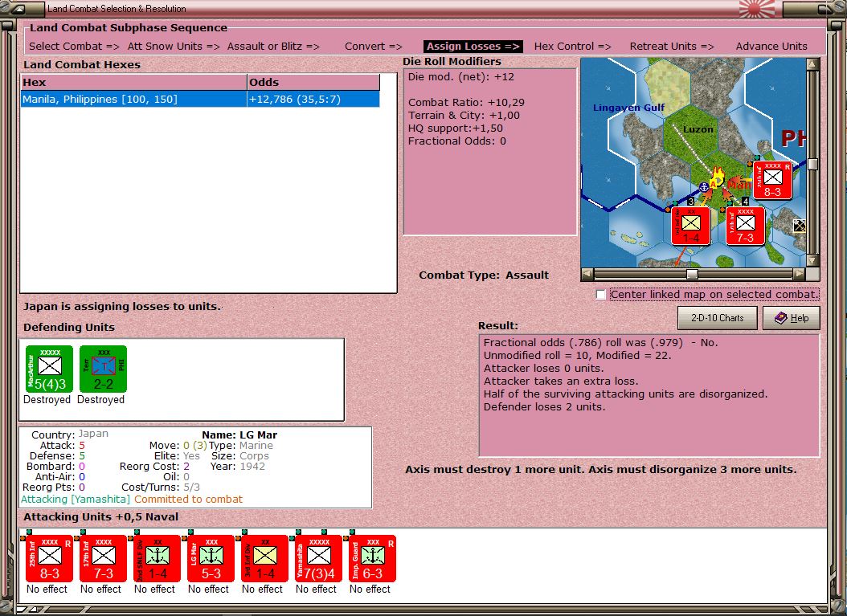This screenshot has height=616, width=847.
Task: Click the Odds column header
Action: pyautogui.click(x=313, y=82)
